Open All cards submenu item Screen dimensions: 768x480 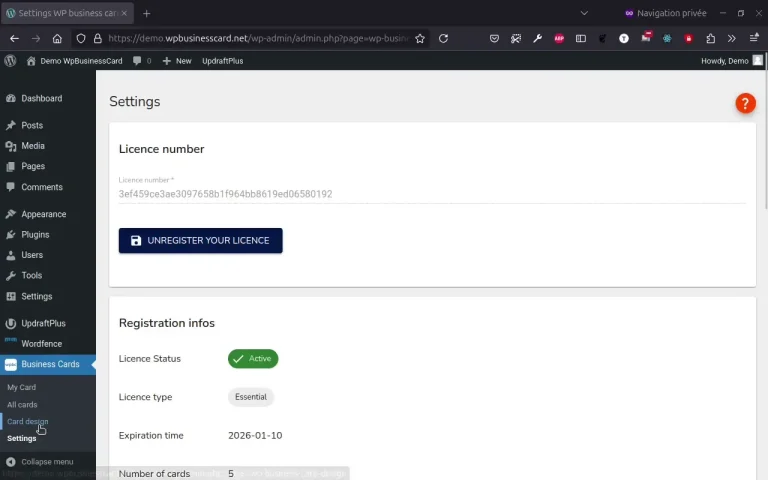pyautogui.click(x=22, y=405)
